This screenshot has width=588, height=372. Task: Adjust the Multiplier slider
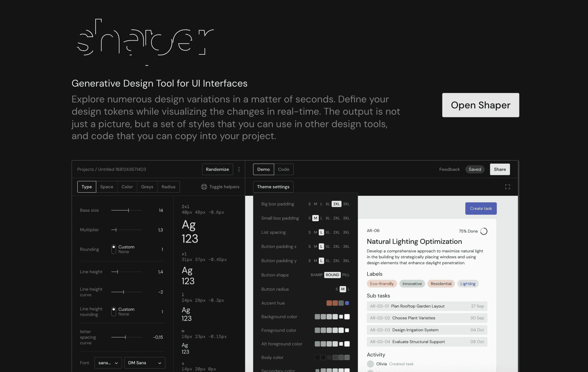click(x=127, y=230)
